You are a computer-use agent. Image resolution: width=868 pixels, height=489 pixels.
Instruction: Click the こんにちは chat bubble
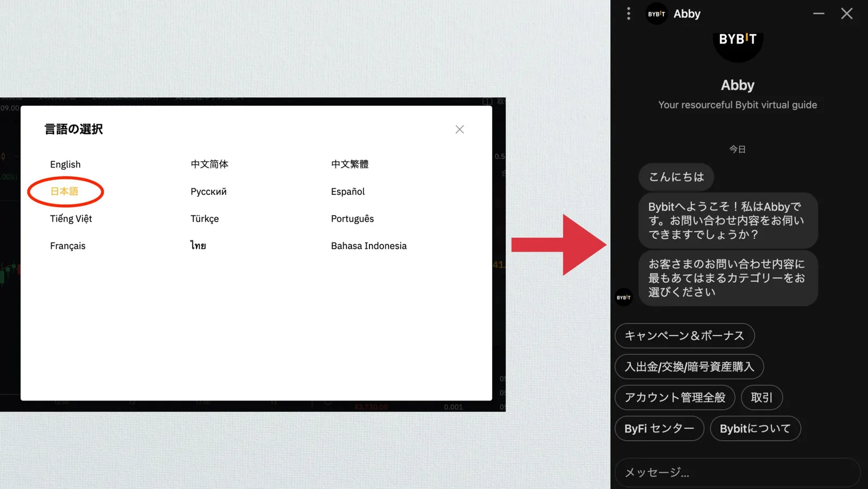tap(676, 177)
